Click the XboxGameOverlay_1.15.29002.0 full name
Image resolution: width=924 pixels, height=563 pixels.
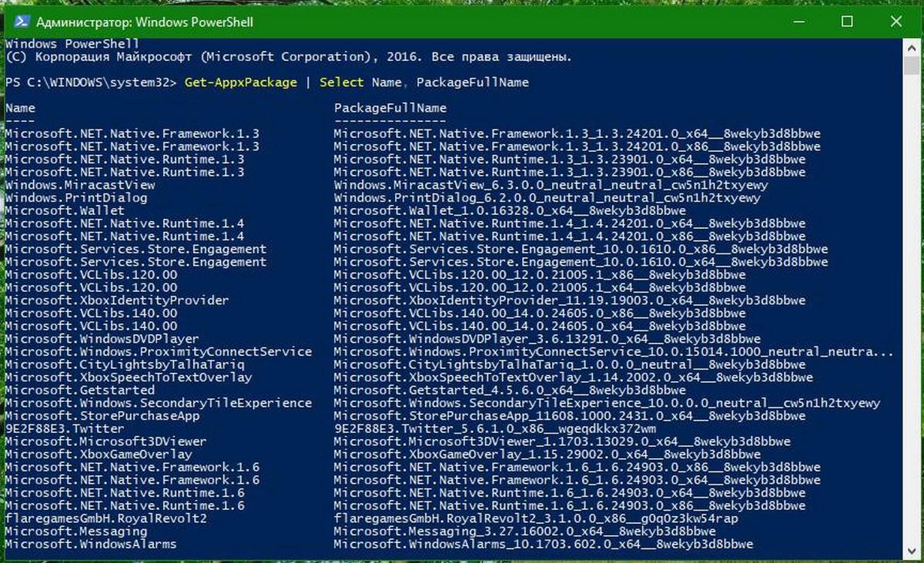pyautogui.click(x=547, y=454)
